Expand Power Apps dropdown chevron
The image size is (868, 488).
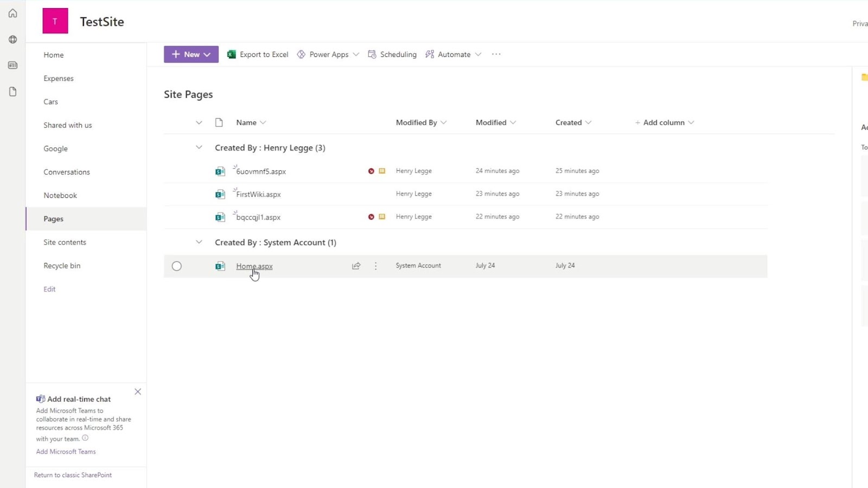[x=356, y=54]
